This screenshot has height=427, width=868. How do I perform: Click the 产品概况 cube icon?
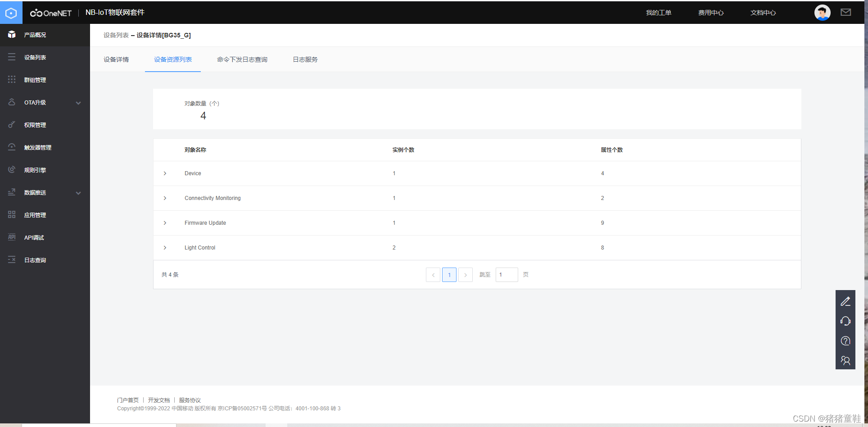12,35
